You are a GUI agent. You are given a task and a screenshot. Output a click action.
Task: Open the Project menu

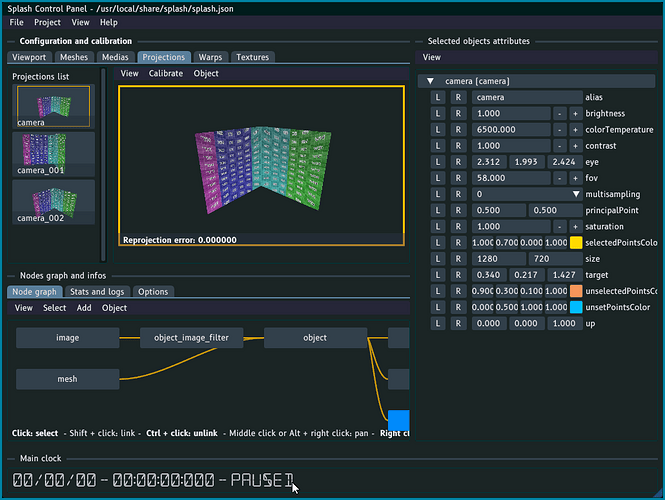47,22
